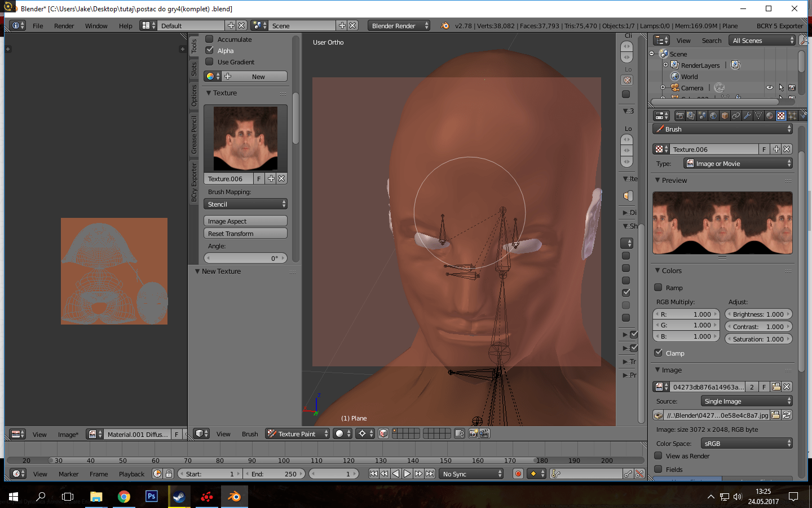Change the Texture Paint mode dropdown
Viewport: 812px width, 508px height.
[x=297, y=433]
